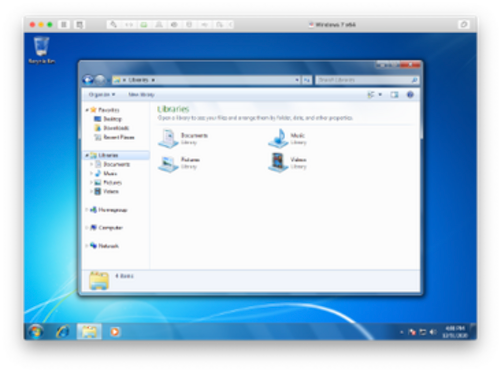500x372 pixels.
Task: Click Windows Explorer taskbar button
Action: [89, 332]
